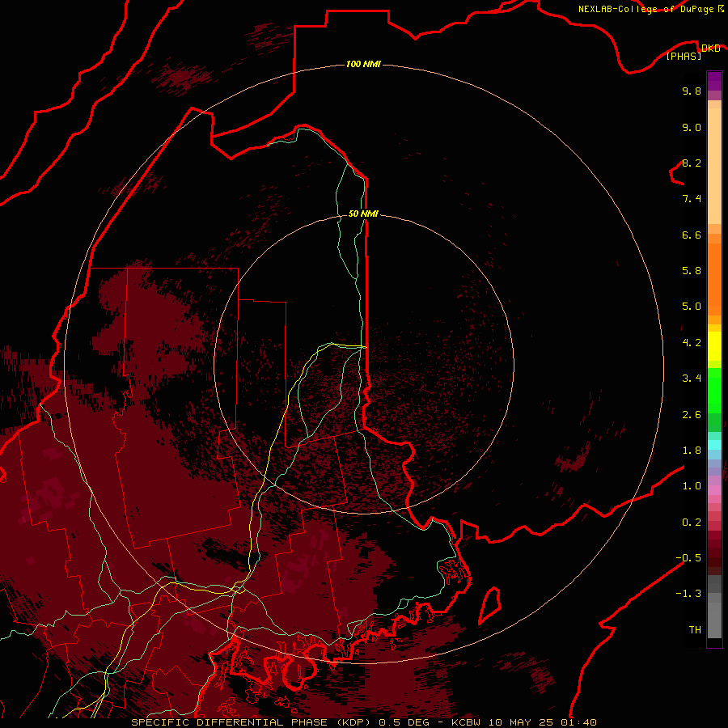Click the purple segment atop color bar

tap(714, 81)
